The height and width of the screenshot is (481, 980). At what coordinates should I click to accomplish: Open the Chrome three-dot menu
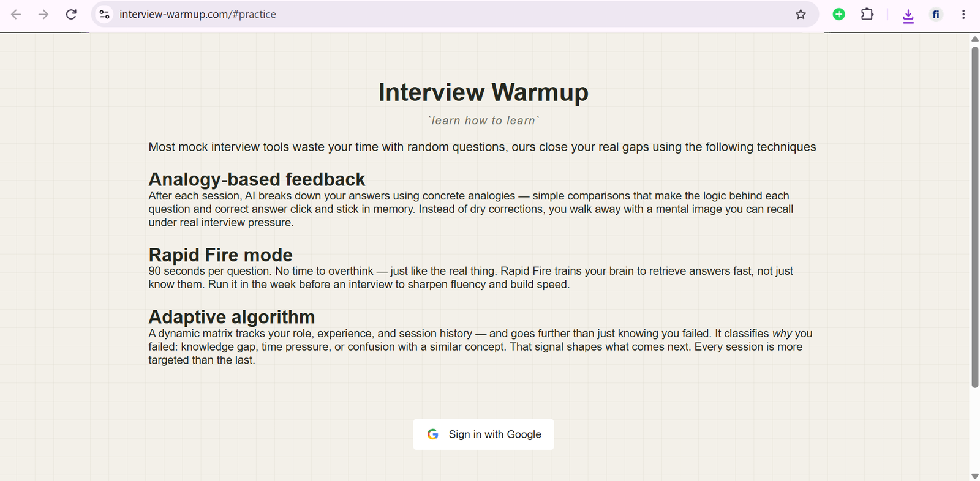click(963, 14)
